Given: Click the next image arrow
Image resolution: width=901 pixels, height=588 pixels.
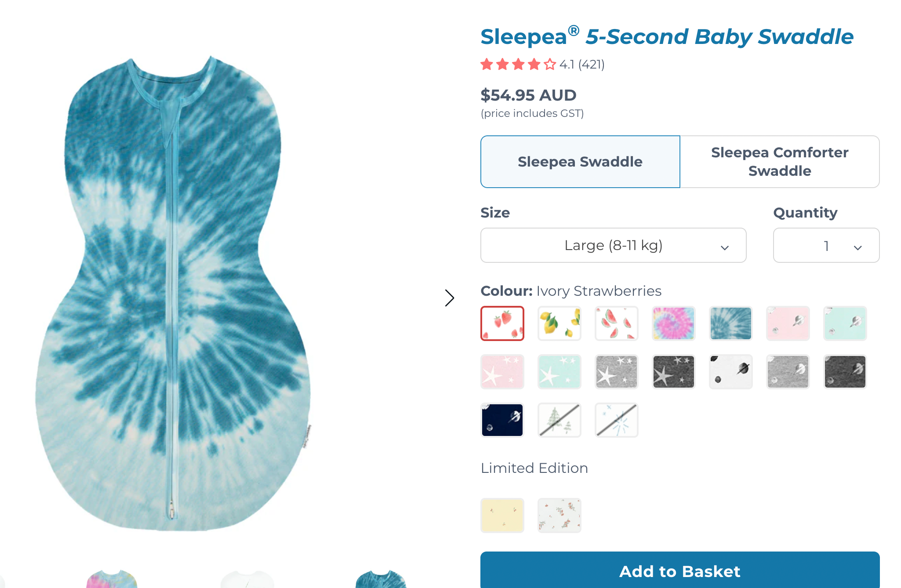Looking at the screenshot, I should point(449,298).
